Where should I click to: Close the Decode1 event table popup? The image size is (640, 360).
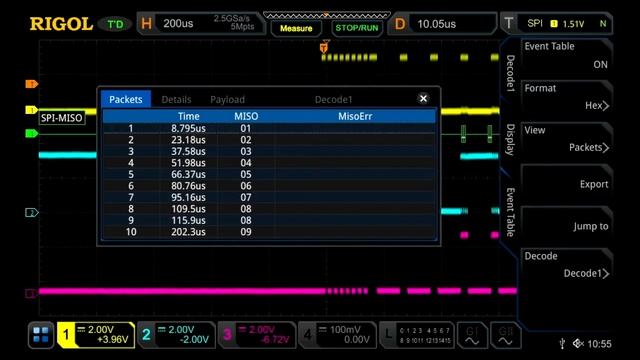pyautogui.click(x=423, y=98)
